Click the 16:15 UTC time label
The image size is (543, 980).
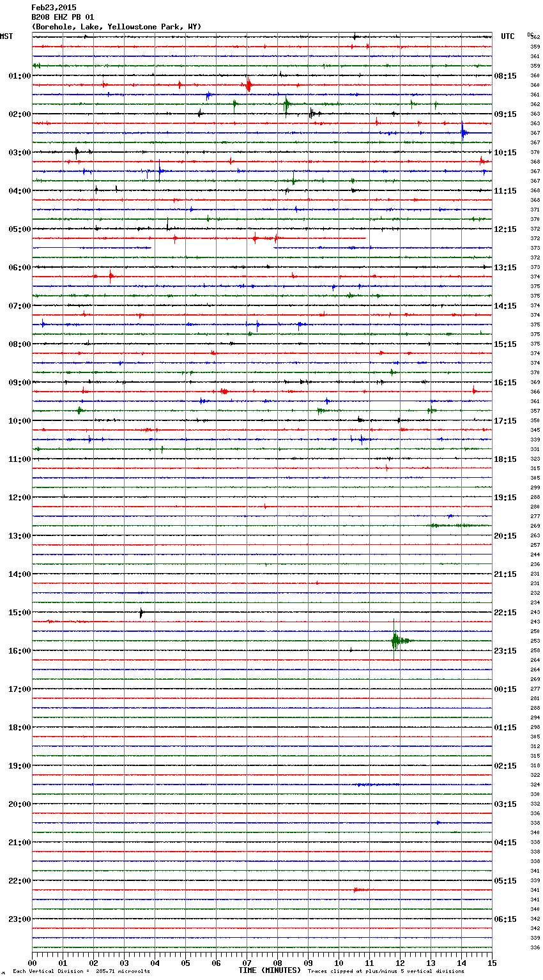(505, 383)
